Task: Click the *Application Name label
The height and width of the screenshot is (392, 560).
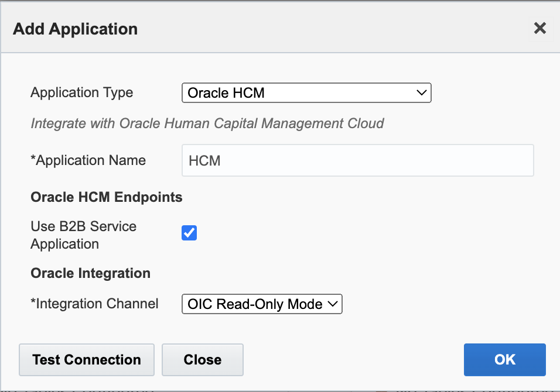Action: (x=88, y=160)
